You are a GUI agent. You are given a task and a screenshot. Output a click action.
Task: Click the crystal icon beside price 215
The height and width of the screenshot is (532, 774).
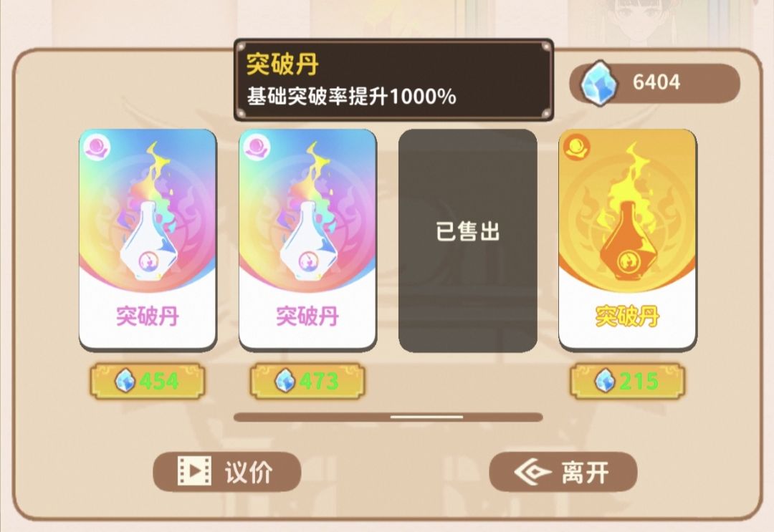605,381
